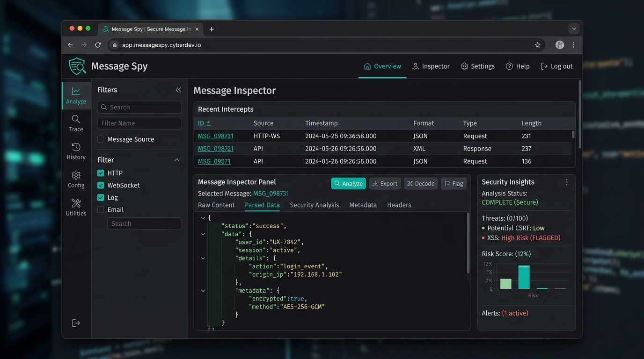Export the selected message
Screen dimensions: 644x359
pyautogui.click(x=385, y=183)
